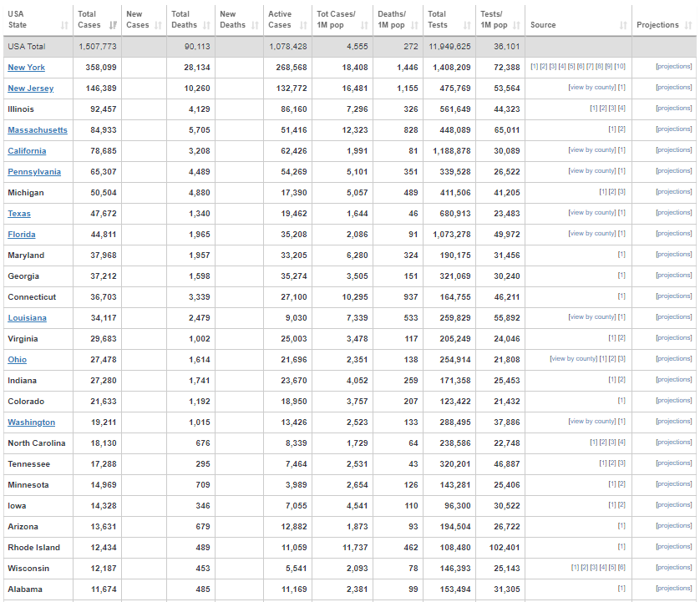Open the California state page link
700x602 pixels.
[x=27, y=151]
